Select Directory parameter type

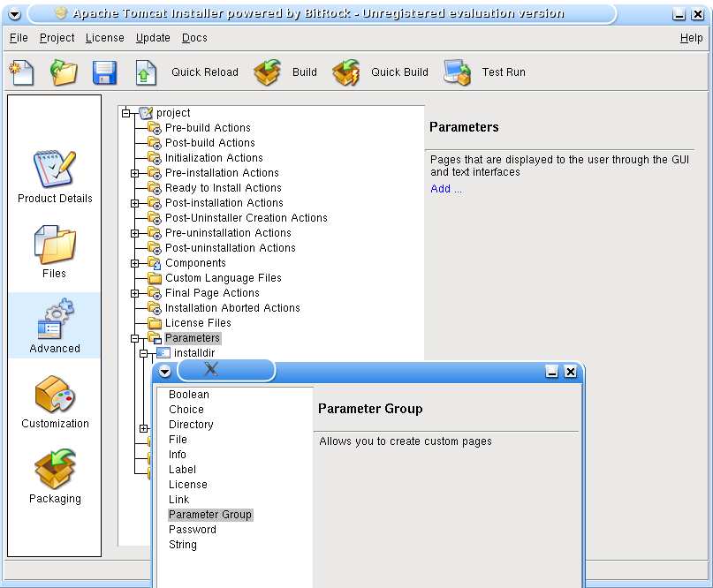click(191, 425)
